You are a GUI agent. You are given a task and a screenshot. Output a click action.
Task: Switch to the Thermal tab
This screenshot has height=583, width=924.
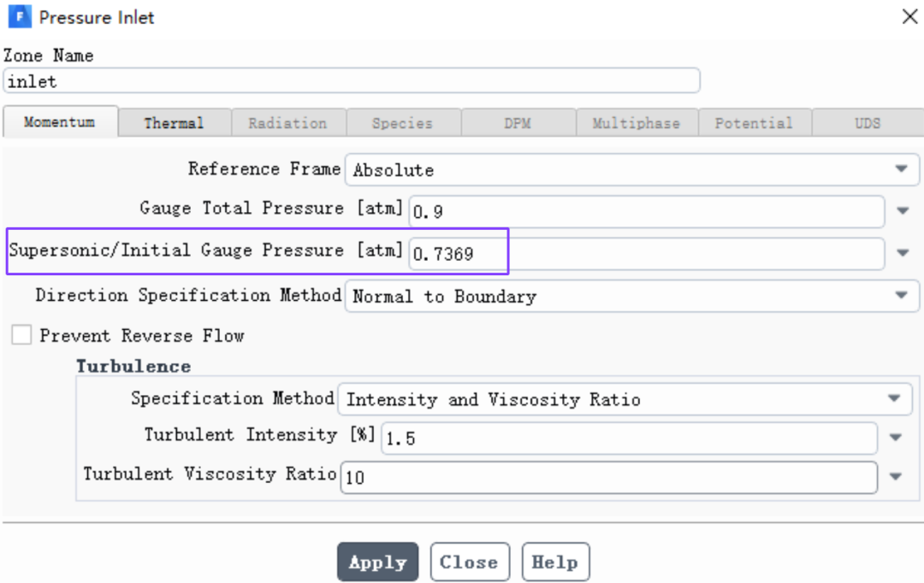[174, 123]
